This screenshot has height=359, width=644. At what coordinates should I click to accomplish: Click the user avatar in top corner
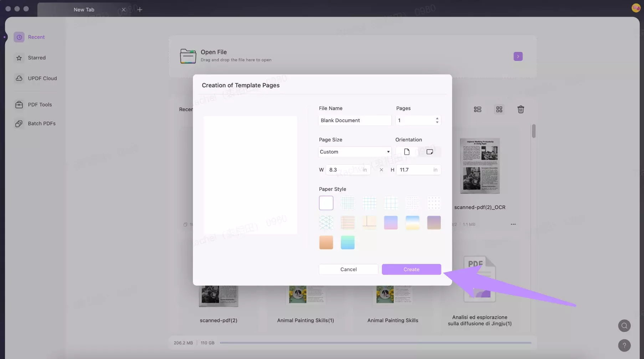(x=636, y=7)
